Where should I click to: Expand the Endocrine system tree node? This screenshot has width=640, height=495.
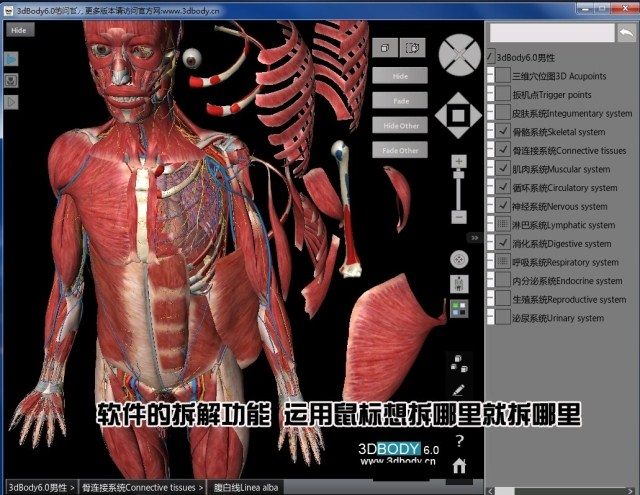coord(491,281)
